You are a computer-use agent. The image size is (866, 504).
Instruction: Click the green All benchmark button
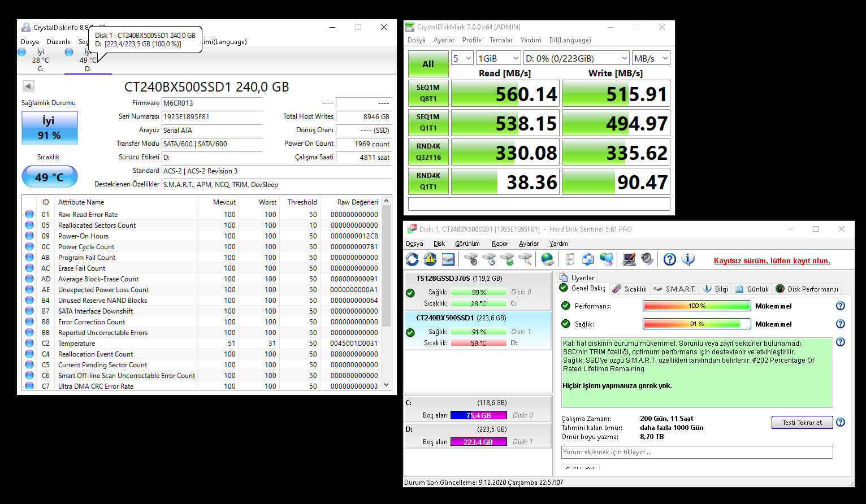pos(428,64)
